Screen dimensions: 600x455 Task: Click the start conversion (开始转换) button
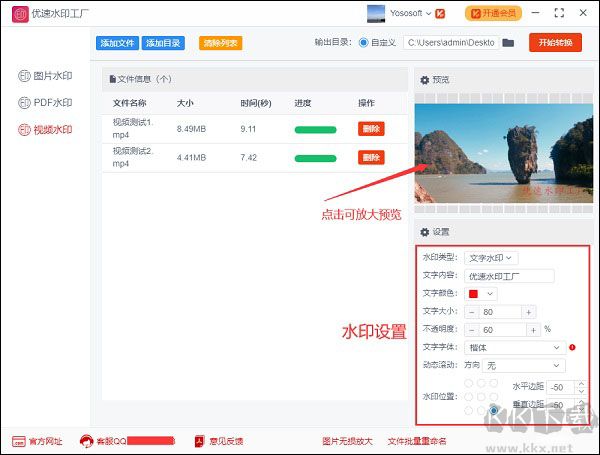[x=555, y=43]
